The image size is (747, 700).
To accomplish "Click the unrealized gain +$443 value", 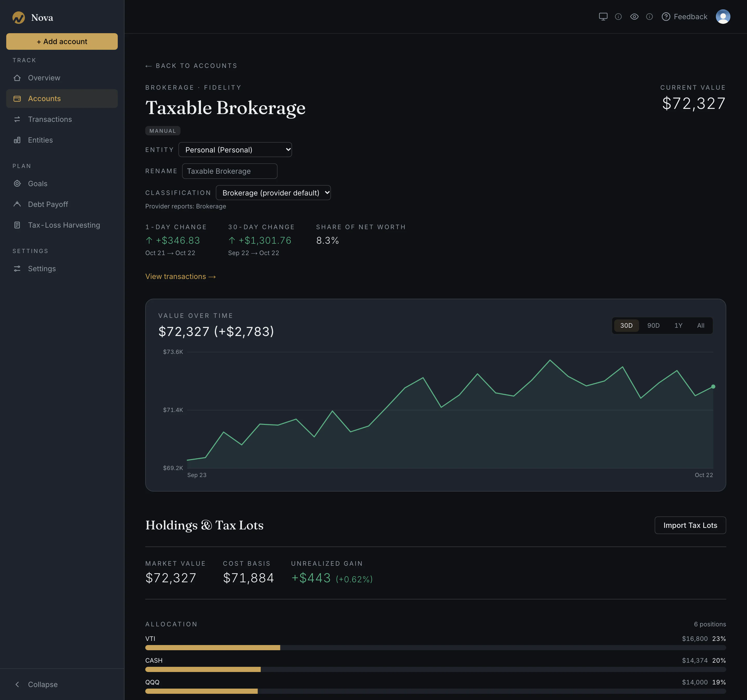I will tap(311, 578).
